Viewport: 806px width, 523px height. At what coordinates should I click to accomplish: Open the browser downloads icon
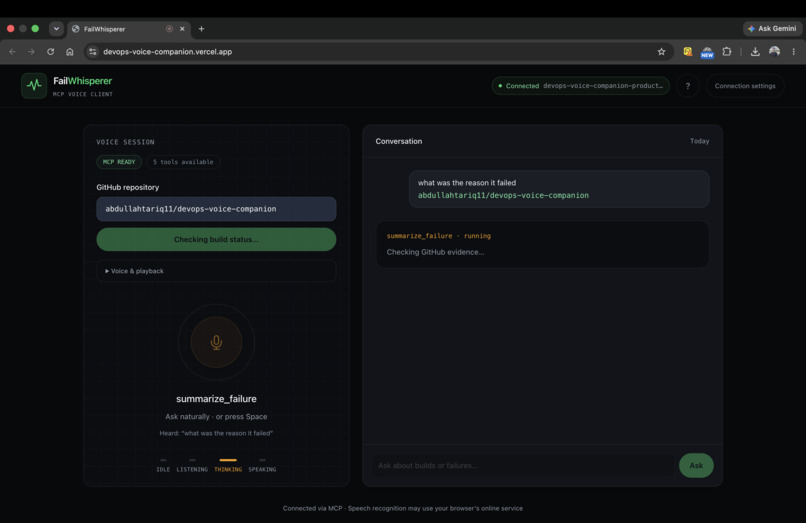(x=755, y=51)
